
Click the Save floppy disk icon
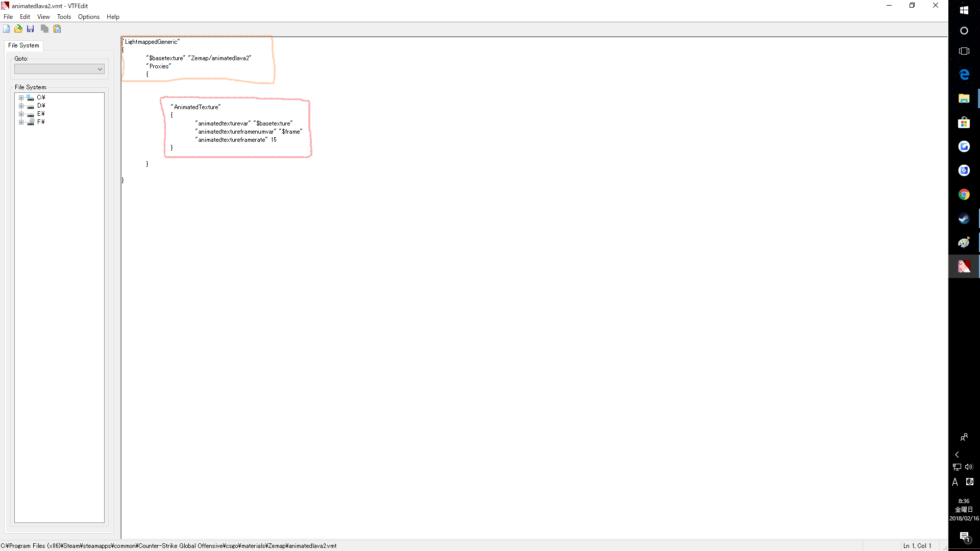coord(31,29)
